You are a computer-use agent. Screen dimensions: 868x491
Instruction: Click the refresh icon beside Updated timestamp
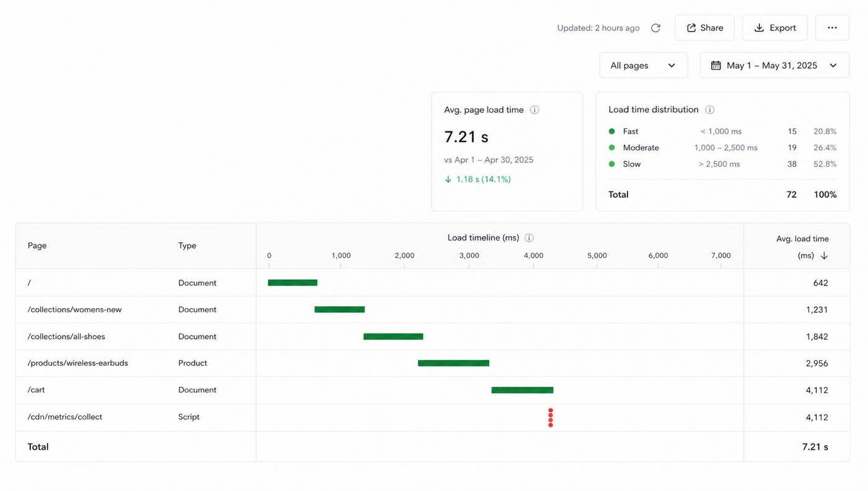point(655,28)
